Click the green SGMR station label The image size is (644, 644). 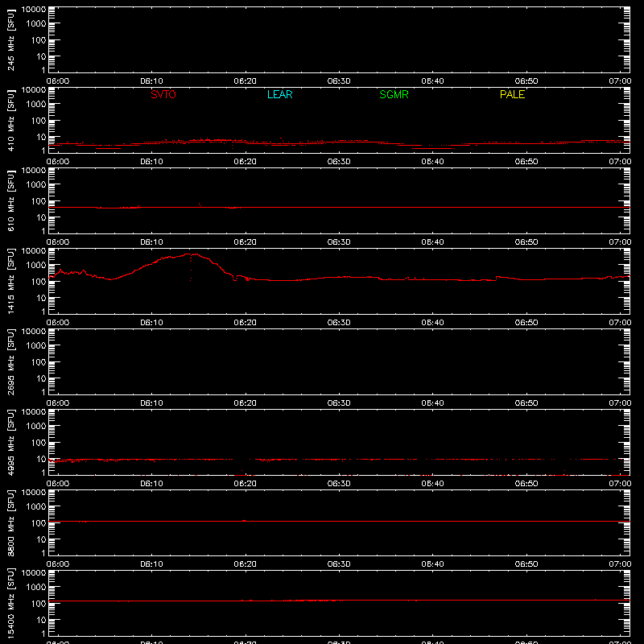(x=394, y=94)
